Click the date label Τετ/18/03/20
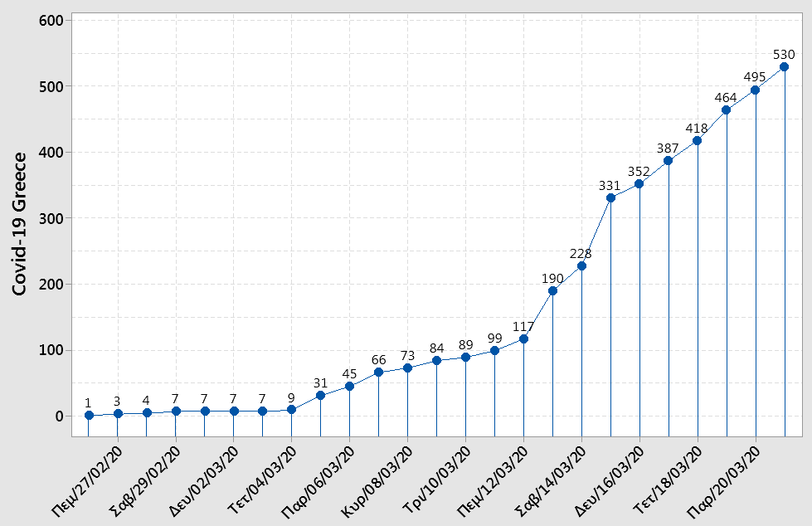The height and width of the screenshot is (526, 812). point(669,480)
